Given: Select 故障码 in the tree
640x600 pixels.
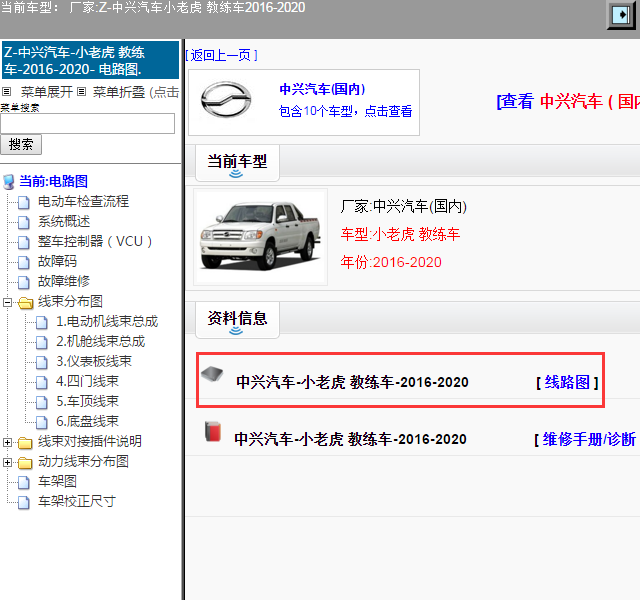Looking at the screenshot, I should pos(58,262).
